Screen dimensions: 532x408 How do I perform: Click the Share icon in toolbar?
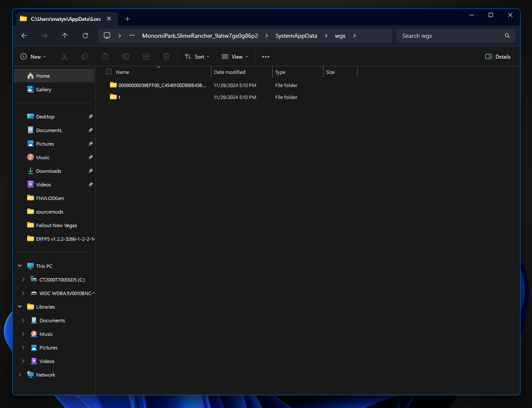(x=146, y=56)
